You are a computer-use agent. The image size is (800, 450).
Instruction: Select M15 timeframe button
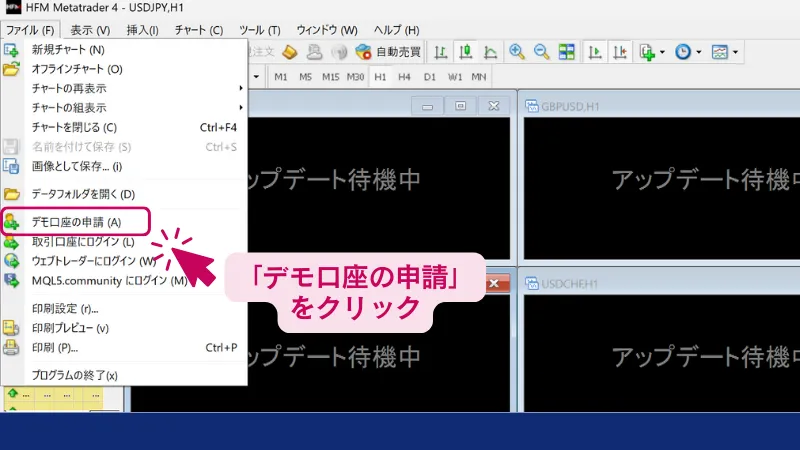coord(330,77)
